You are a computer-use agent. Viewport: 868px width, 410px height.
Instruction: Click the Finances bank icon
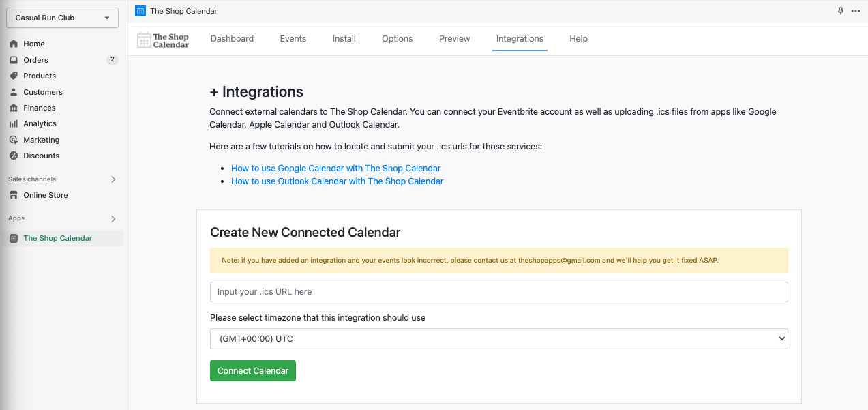14,108
